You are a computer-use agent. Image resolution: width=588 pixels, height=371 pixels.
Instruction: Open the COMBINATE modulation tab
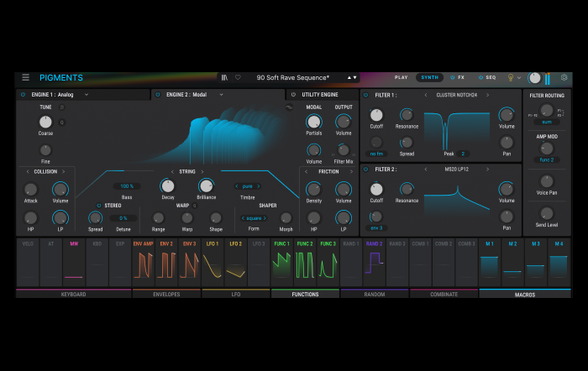444,294
